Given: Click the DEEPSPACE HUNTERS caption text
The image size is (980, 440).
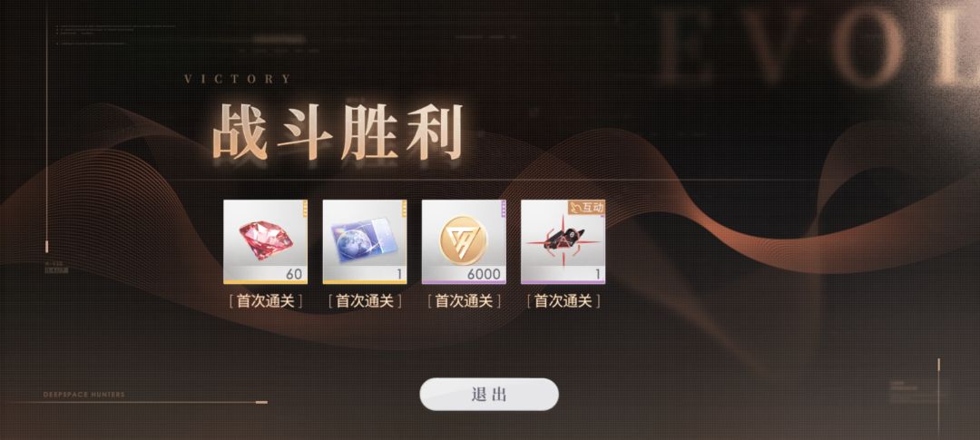Looking at the screenshot, I should (x=83, y=395).
